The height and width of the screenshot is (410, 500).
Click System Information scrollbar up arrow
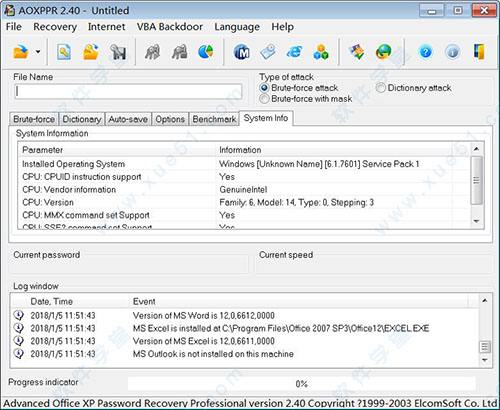click(477, 149)
